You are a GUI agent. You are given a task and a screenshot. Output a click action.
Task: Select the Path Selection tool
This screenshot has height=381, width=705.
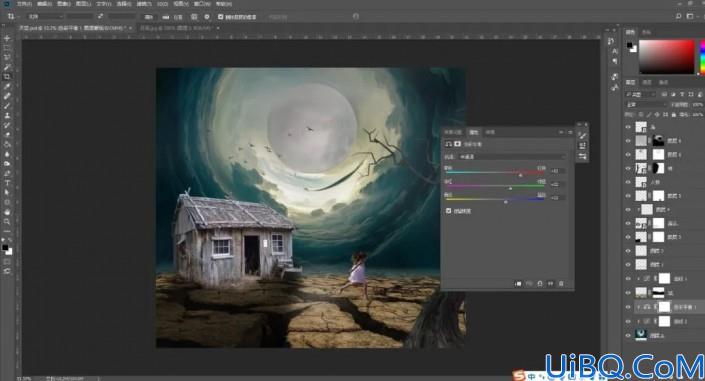click(x=7, y=193)
